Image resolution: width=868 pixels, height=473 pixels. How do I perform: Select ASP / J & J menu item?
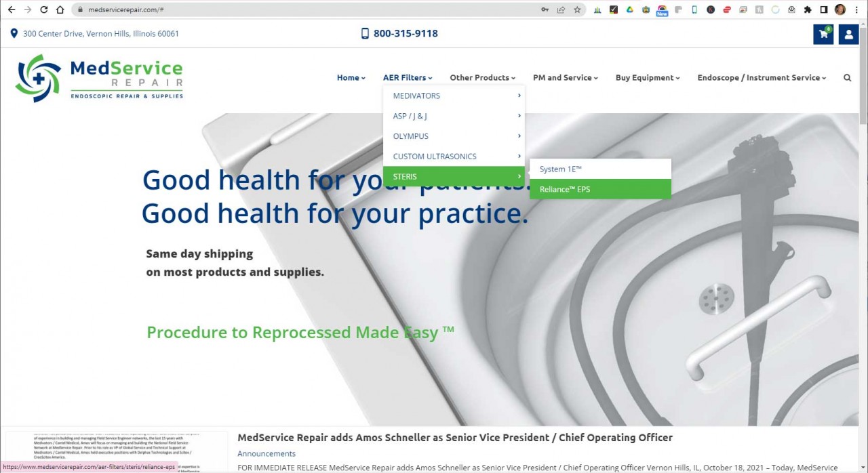click(x=454, y=116)
